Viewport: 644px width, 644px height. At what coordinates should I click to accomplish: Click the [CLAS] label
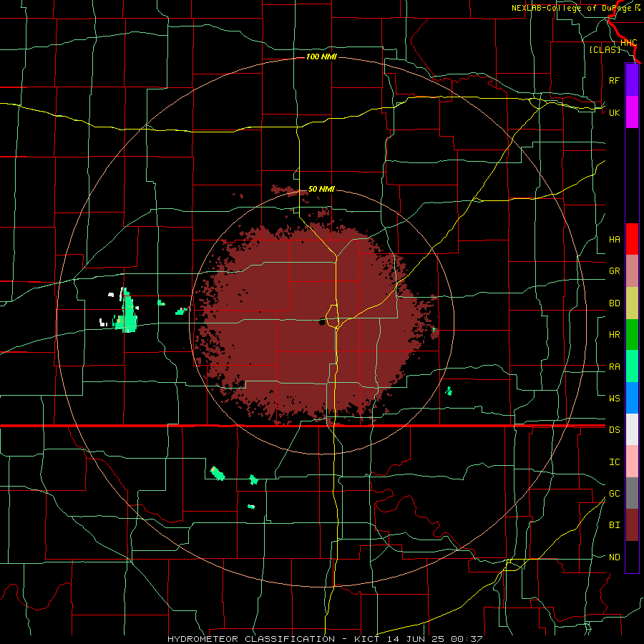point(605,49)
